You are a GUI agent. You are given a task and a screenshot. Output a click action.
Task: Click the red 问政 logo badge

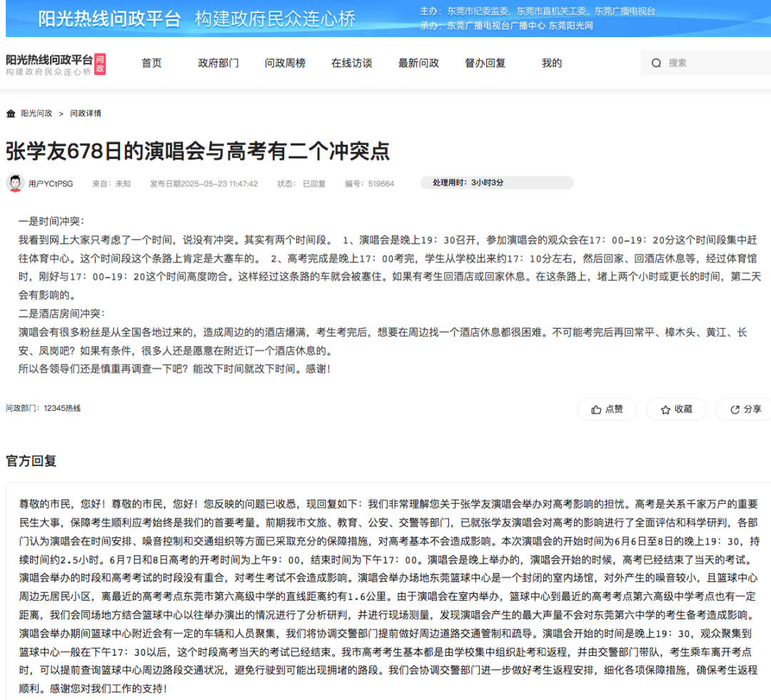tap(100, 64)
